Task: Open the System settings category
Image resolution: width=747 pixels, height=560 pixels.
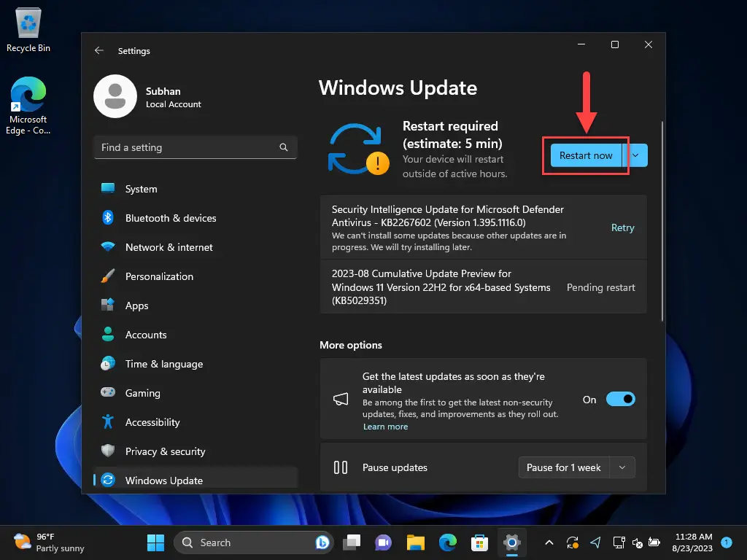Action: coord(196,189)
